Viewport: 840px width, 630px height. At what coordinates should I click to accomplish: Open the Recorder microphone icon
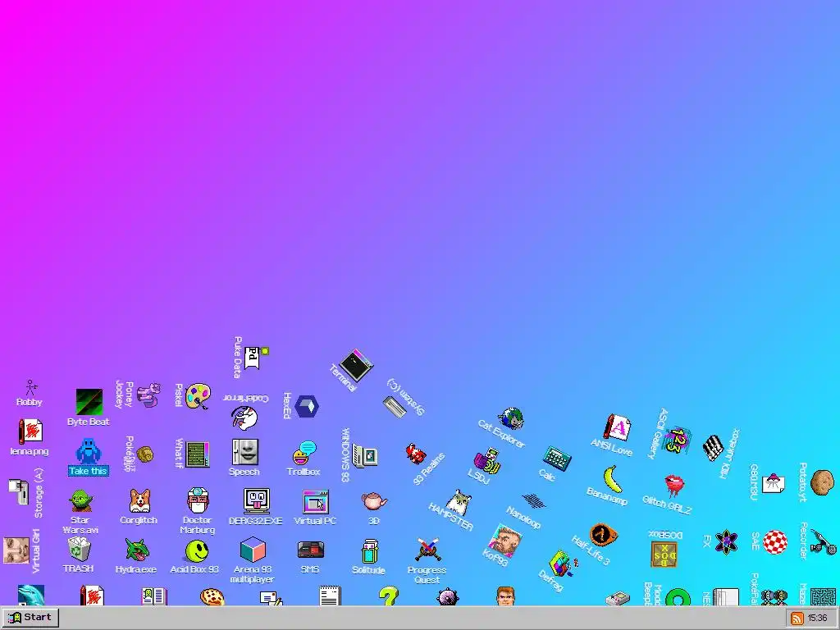click(x=823, y=542)
